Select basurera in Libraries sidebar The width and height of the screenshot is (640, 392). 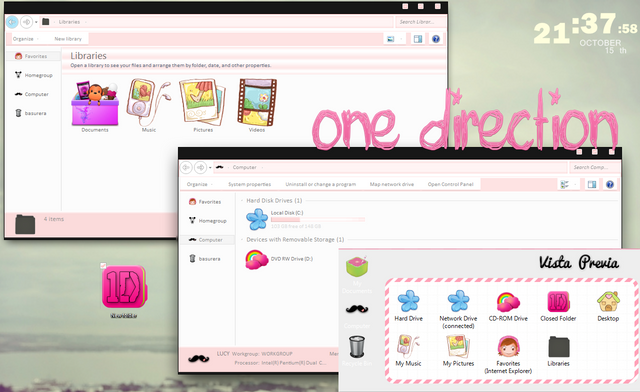pos(31,113)
